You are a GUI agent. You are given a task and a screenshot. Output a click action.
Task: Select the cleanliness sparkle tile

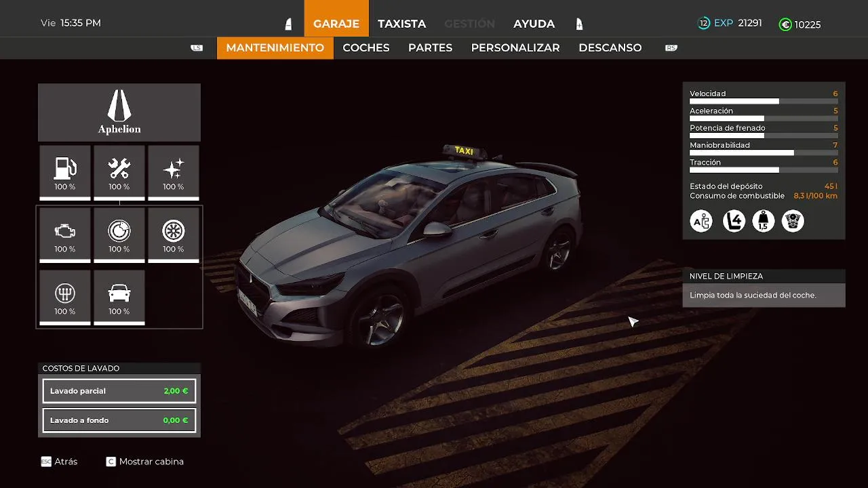coord(174,173)
